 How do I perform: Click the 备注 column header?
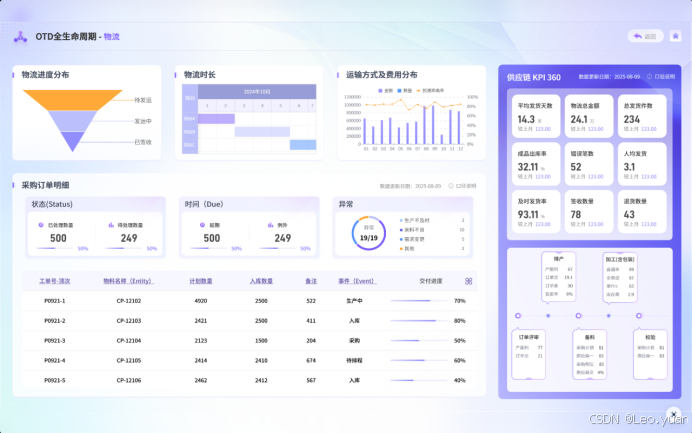[311, 281]
